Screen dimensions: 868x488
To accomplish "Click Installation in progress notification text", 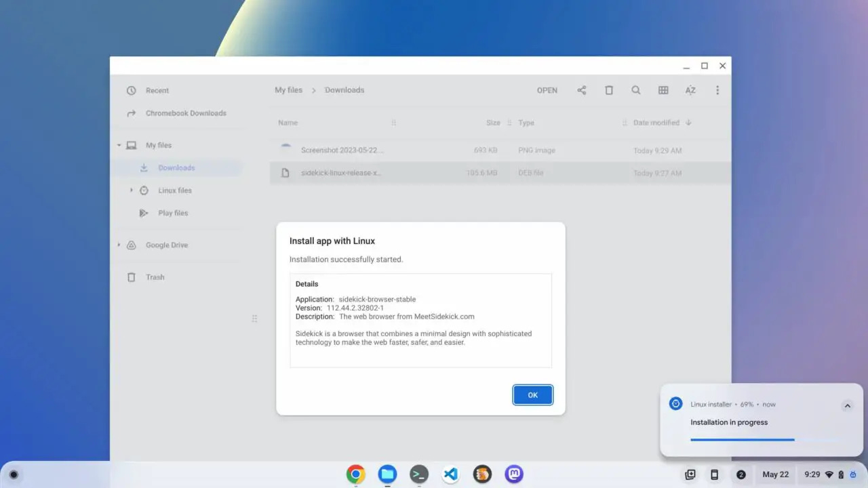I will tap(729, 422).
